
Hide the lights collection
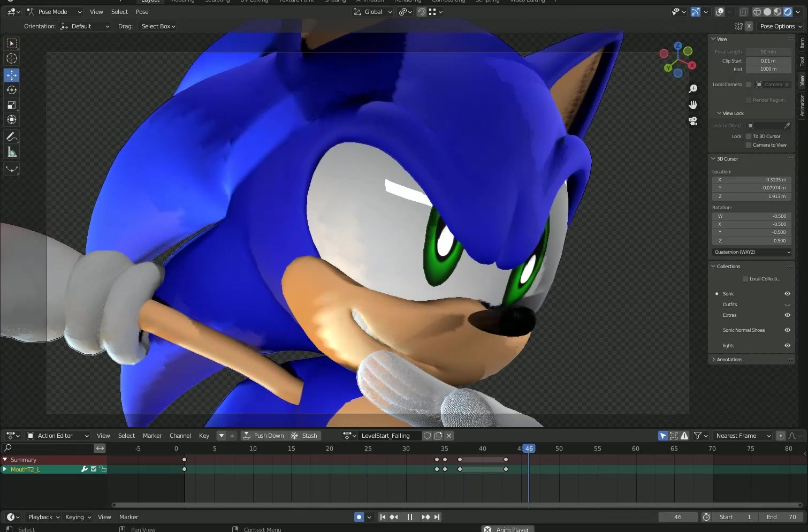(x=787, y=346)
